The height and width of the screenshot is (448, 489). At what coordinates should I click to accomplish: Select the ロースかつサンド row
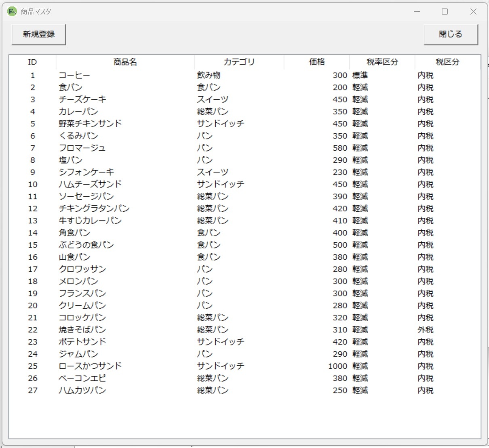90,366
